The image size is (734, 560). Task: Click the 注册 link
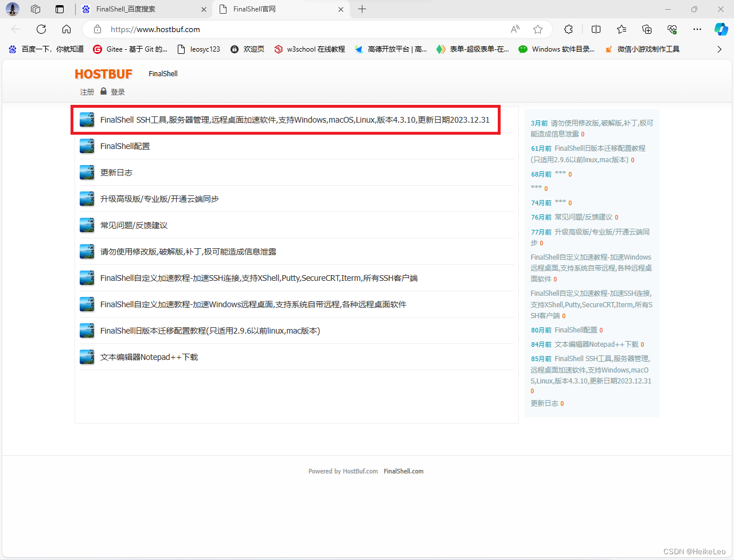(87, 92)
